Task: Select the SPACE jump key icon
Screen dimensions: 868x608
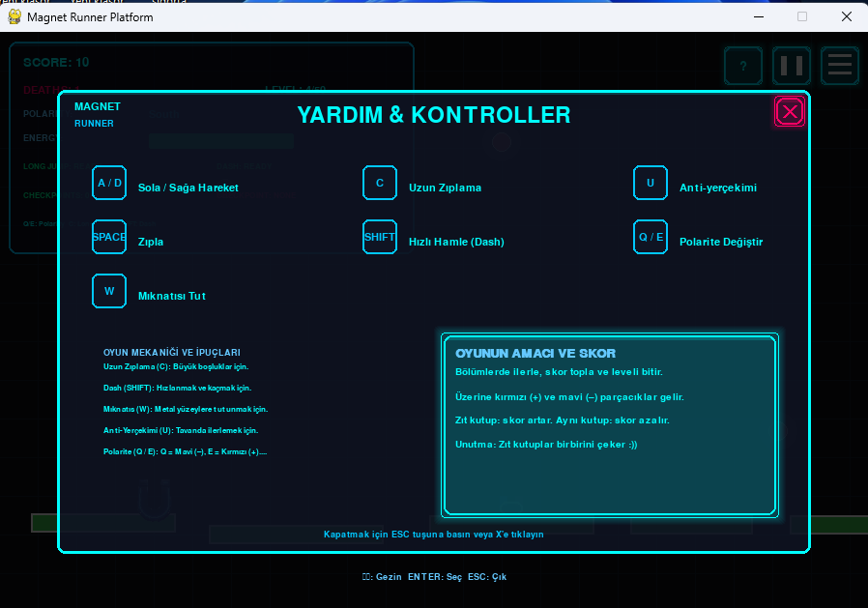Action: [x=109, y=237]
